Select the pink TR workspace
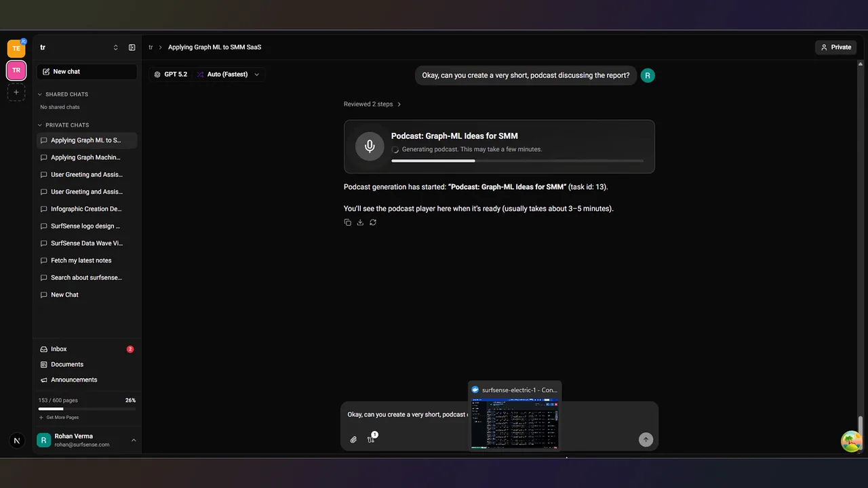Image resolution: width=868 pixels, height=488 pixels. tap(16, 70)
